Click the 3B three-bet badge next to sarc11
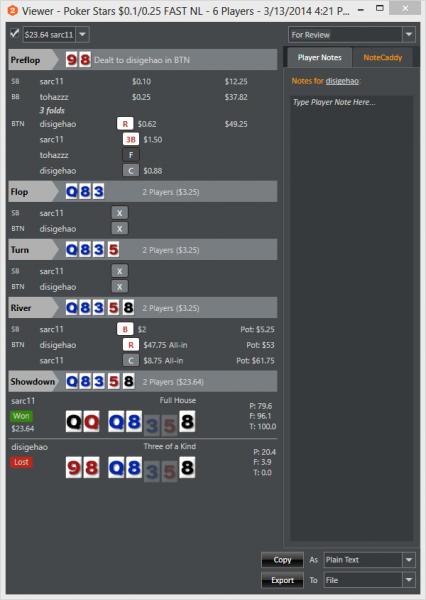426x600 pixels. [x=131, y=139]
